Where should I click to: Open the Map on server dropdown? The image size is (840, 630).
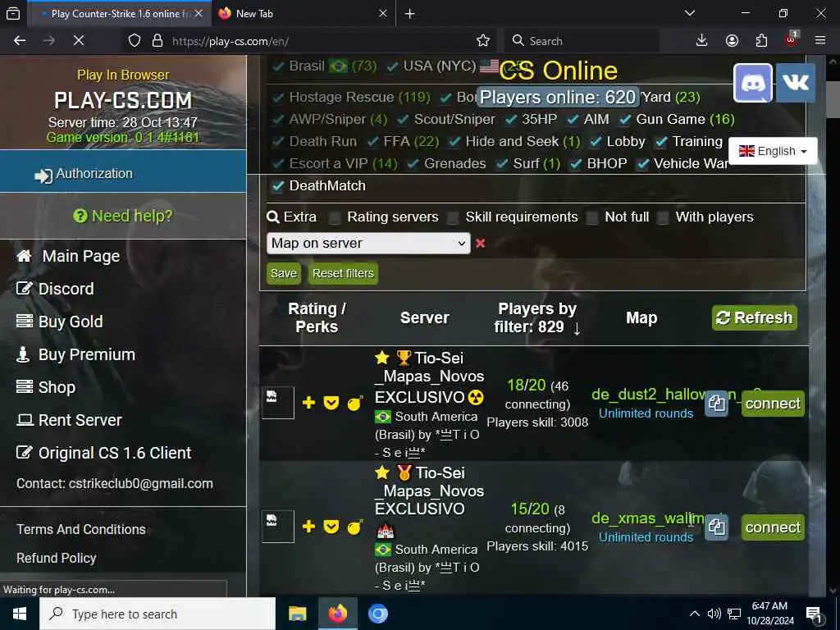[368, 243]
